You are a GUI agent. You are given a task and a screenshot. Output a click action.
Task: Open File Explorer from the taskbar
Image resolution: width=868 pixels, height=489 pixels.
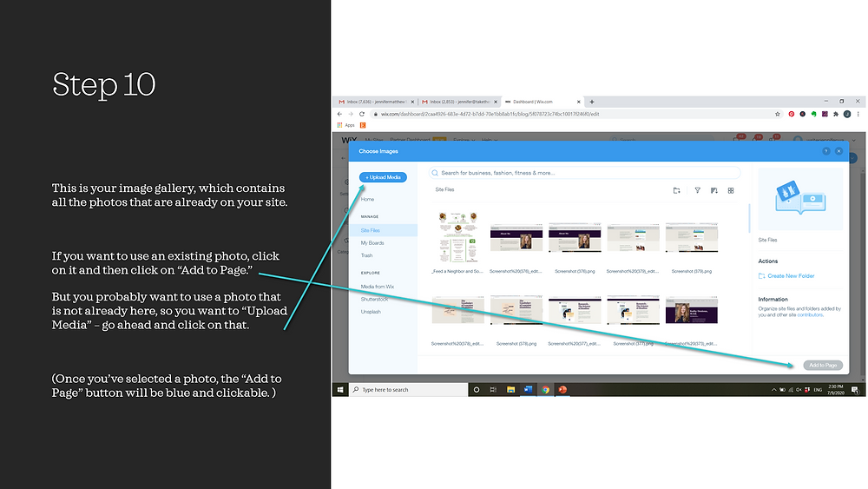click(x=510, y=390)
